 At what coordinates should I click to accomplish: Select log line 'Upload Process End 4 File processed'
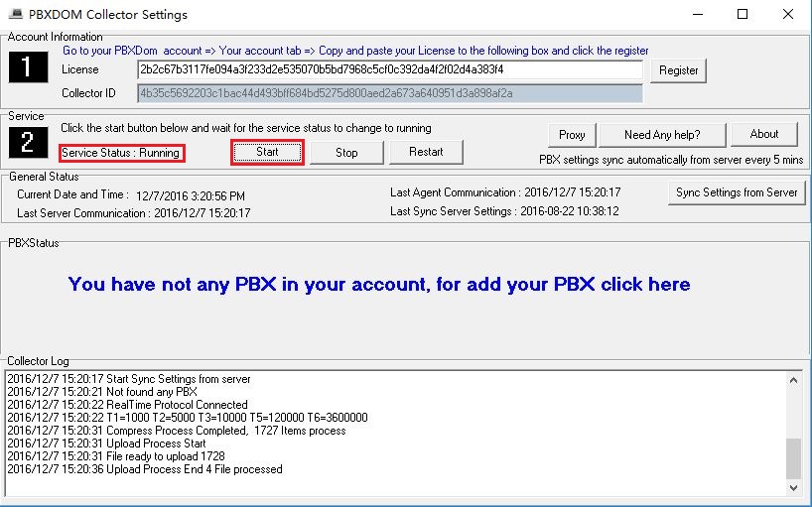coord(145,469)
